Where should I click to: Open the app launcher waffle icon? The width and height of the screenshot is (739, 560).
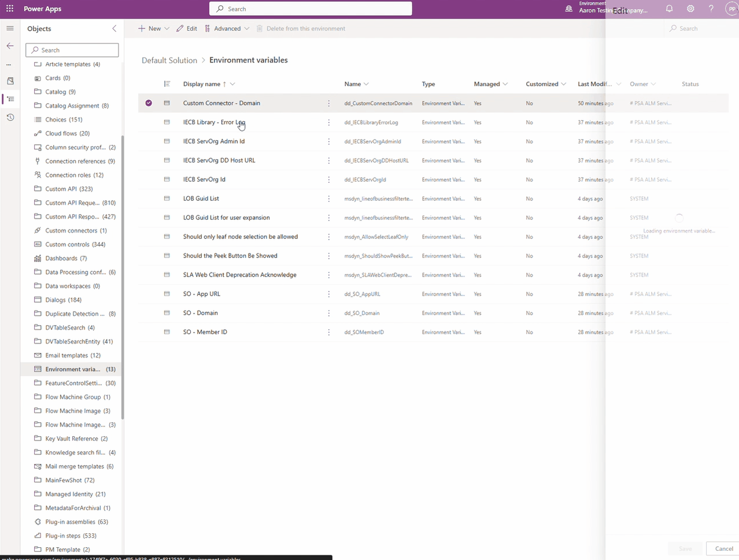tap(10, 9)
